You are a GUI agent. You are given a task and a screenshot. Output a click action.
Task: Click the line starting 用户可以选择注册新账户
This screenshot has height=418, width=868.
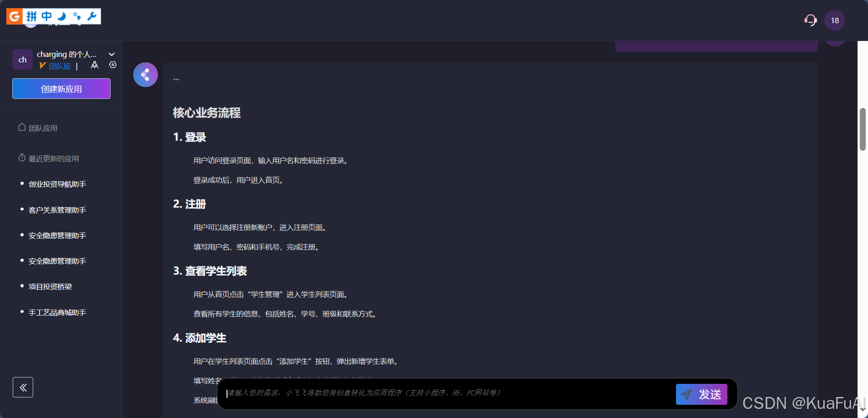point(261,228)
